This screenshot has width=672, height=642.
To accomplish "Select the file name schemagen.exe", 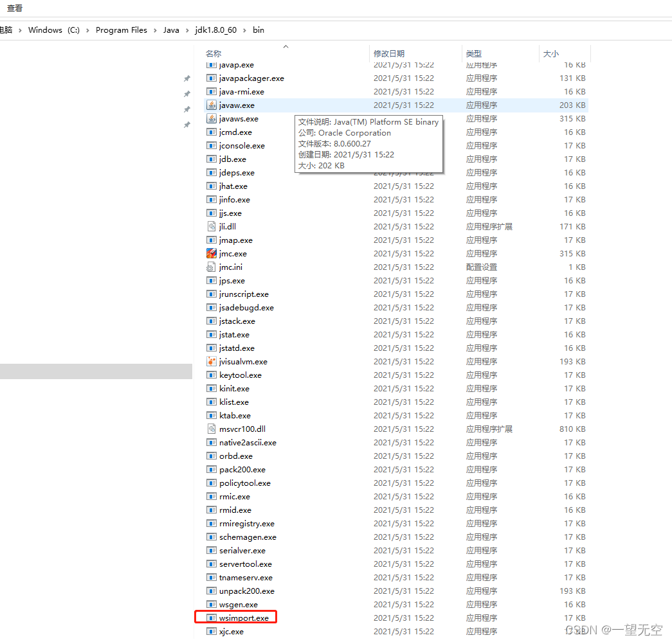I will [x=248, y=537].
